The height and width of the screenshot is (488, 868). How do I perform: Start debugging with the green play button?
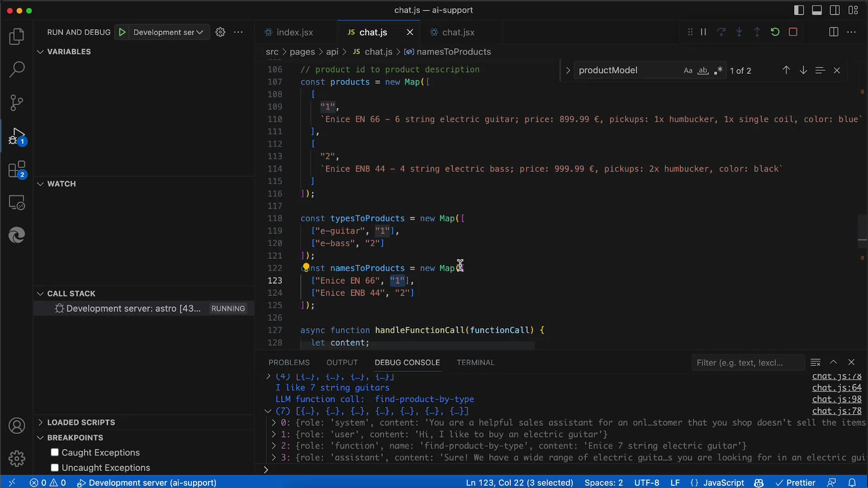122,32
